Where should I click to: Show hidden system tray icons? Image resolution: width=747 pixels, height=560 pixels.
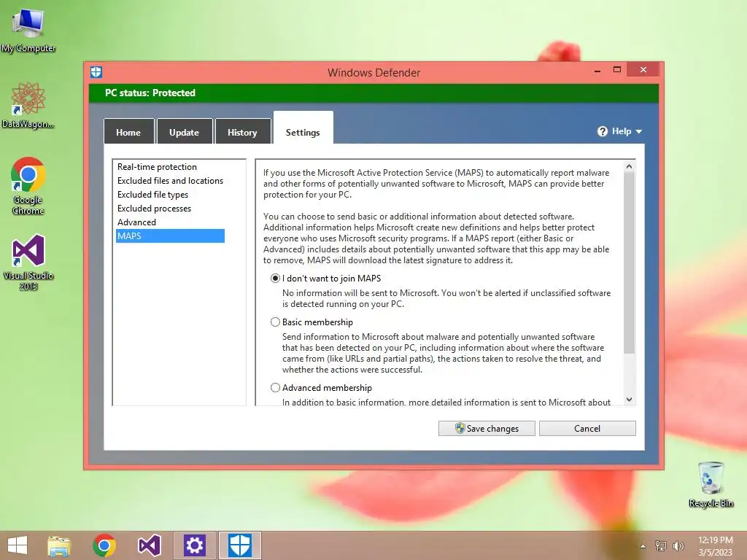click(643, 546)
